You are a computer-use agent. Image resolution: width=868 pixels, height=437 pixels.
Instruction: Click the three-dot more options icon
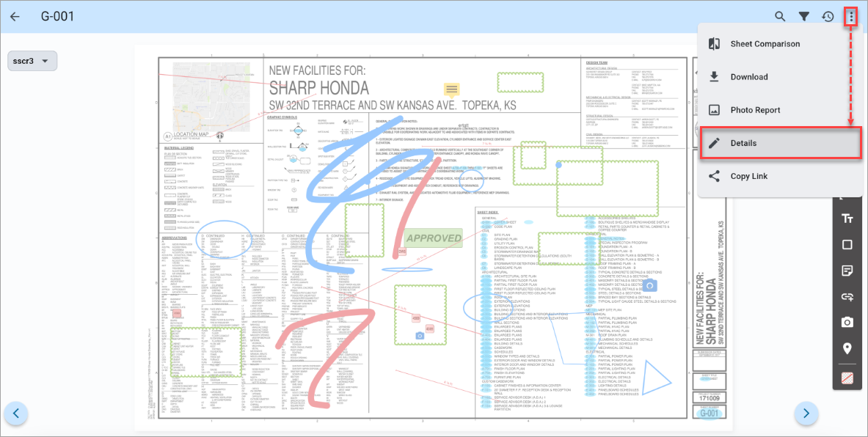point(851,17)
